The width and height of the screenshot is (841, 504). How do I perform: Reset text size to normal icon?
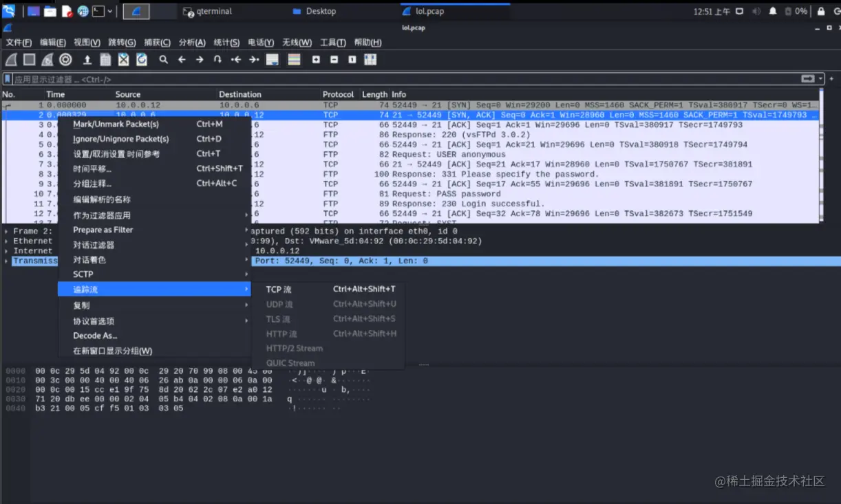(352, 60)
